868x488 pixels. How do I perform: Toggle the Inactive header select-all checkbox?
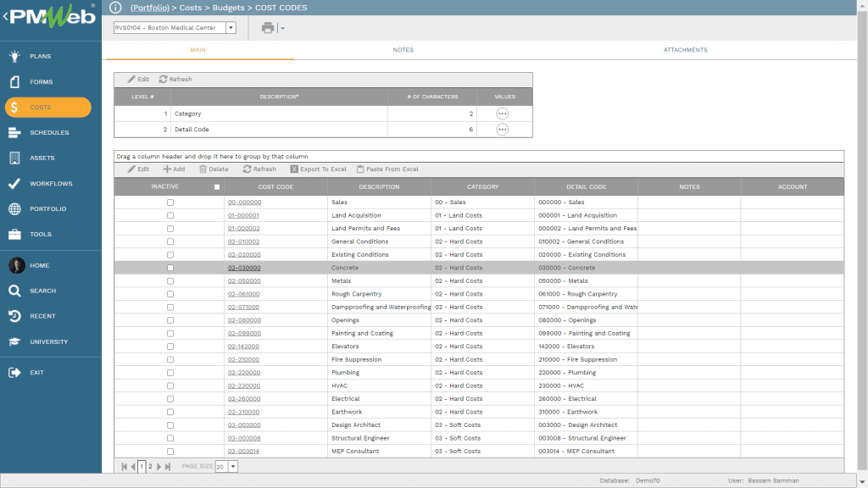pyautogui.click(x=217, y=187)
